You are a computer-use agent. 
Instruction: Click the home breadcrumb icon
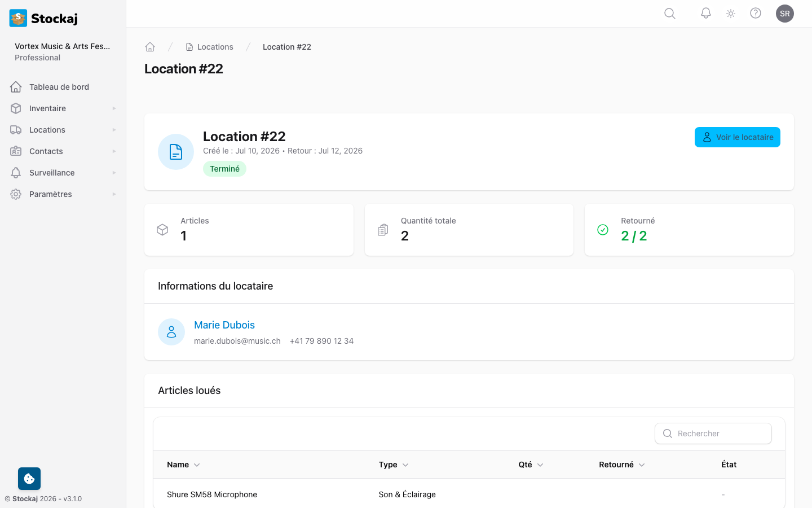[150, 47]
